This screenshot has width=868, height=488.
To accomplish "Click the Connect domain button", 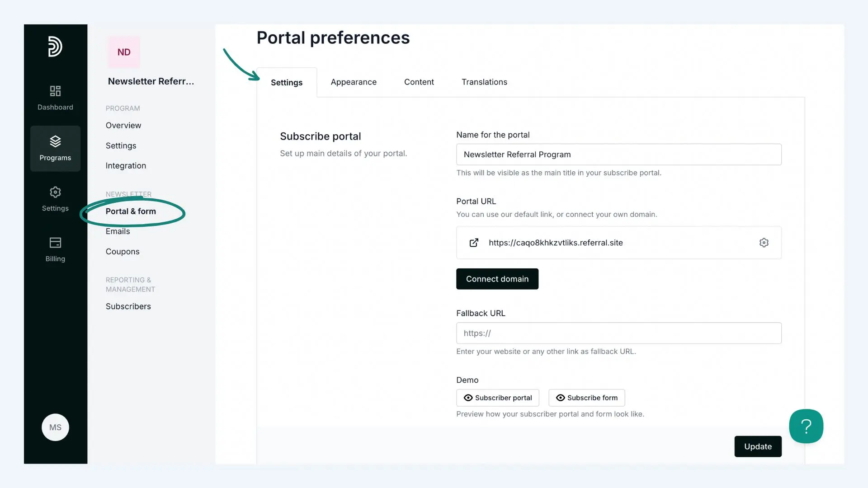I will pos(497,279).
